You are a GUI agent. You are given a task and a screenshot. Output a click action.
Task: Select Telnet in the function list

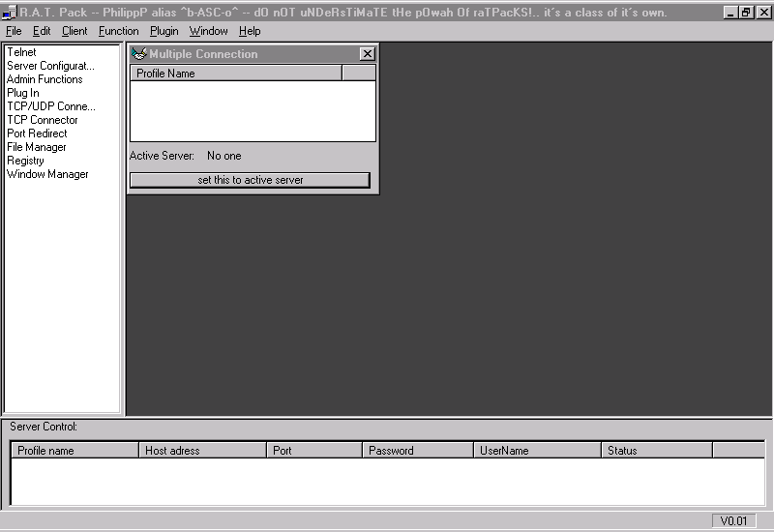click(21, 52)
